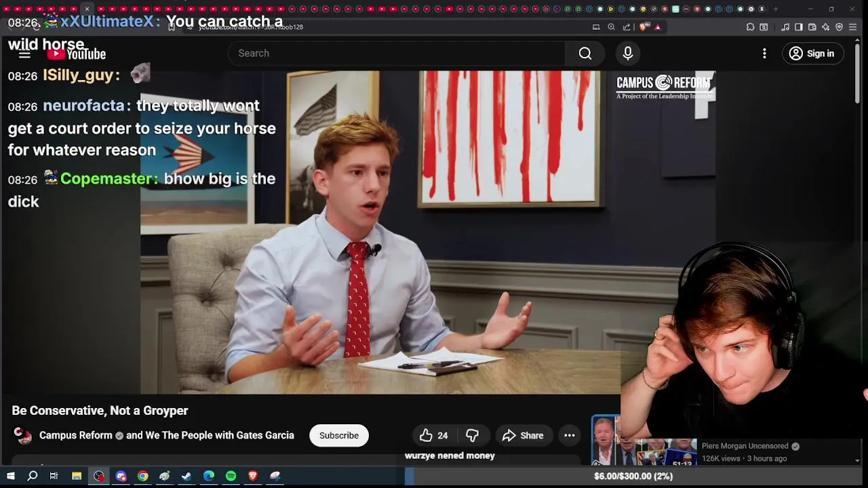This screenshot has height=488, width=868.
Task: Open the Brave Rewards triangle icon
Action: (658, 27)
